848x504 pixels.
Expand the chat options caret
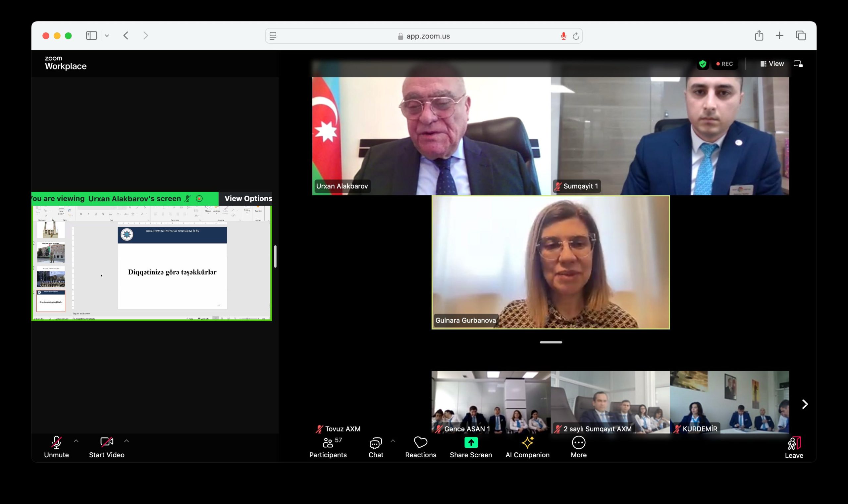click(393, 441)
